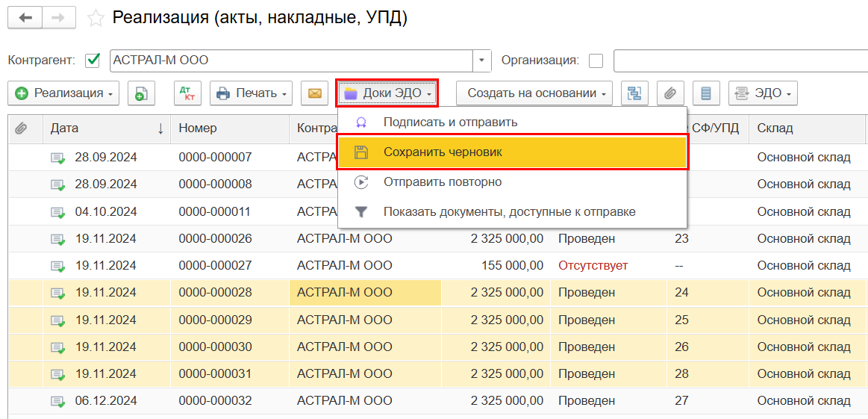Click the report list icon beside paperclip
The width and height of the screenshot is (868, 419).
coord(705,93)
